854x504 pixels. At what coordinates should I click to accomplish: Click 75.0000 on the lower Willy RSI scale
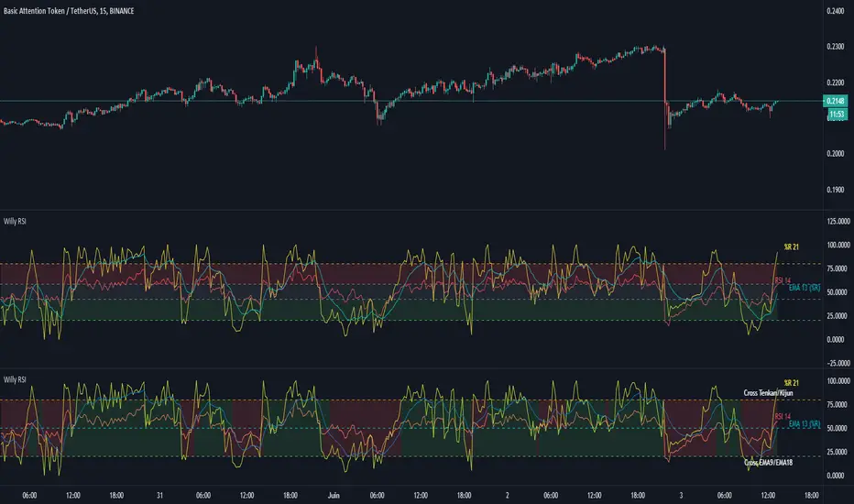point(838,405)
